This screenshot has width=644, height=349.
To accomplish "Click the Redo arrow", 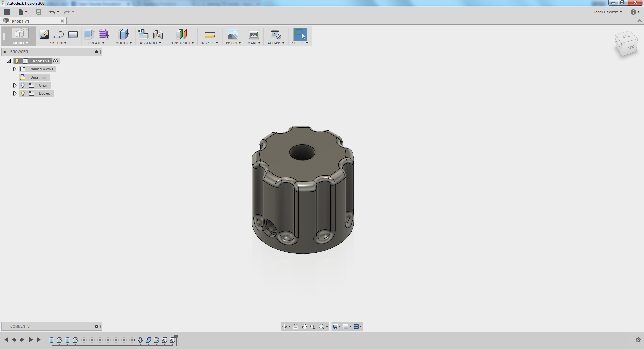I will pos(67,12).
